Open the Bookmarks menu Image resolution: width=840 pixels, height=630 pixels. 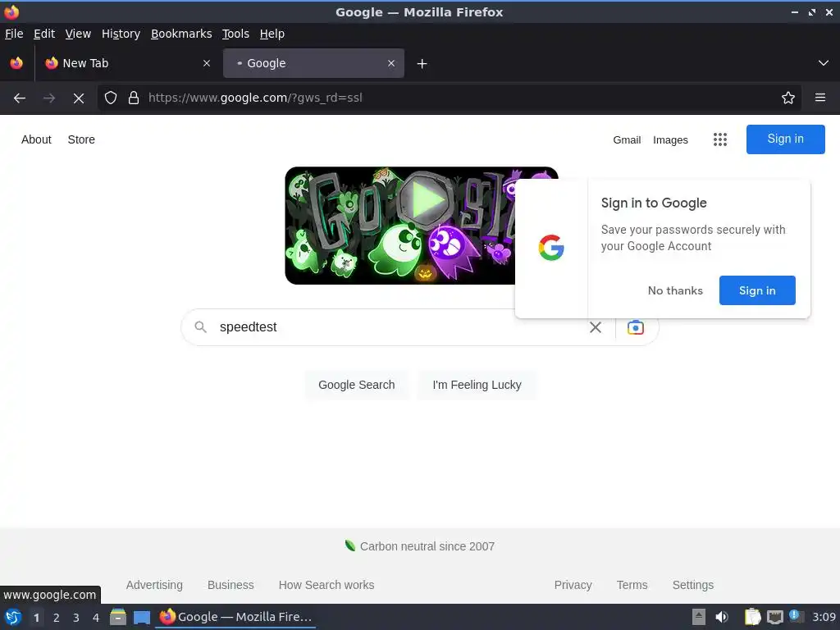(181, 34)
